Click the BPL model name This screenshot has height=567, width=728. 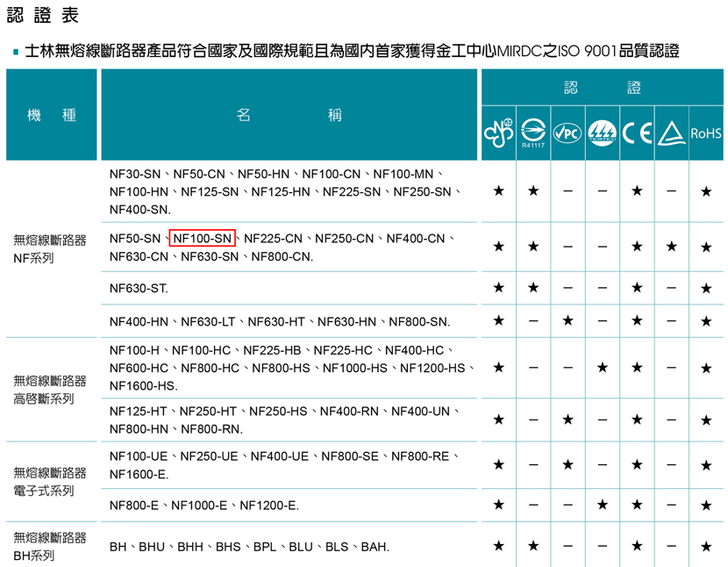tap(265, 547)
